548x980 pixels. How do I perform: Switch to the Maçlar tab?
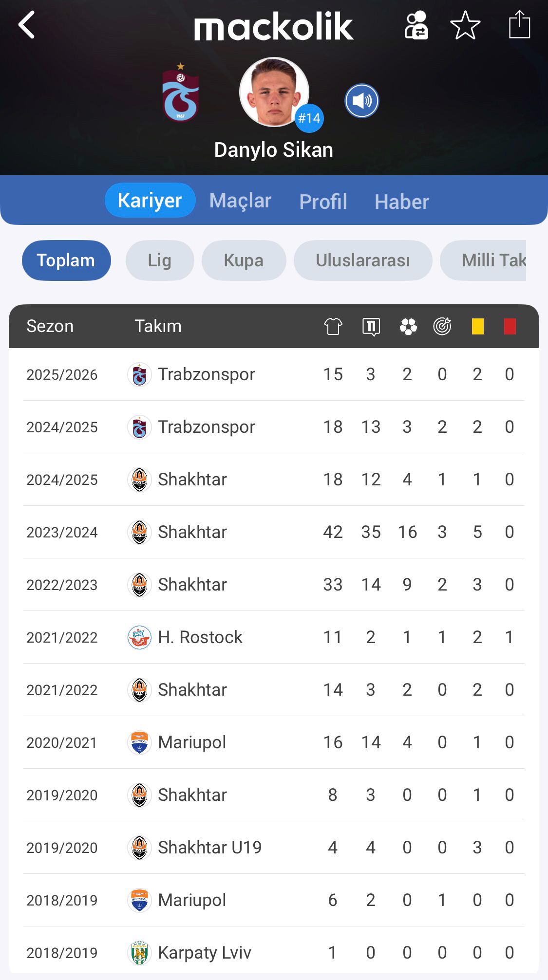240,201
